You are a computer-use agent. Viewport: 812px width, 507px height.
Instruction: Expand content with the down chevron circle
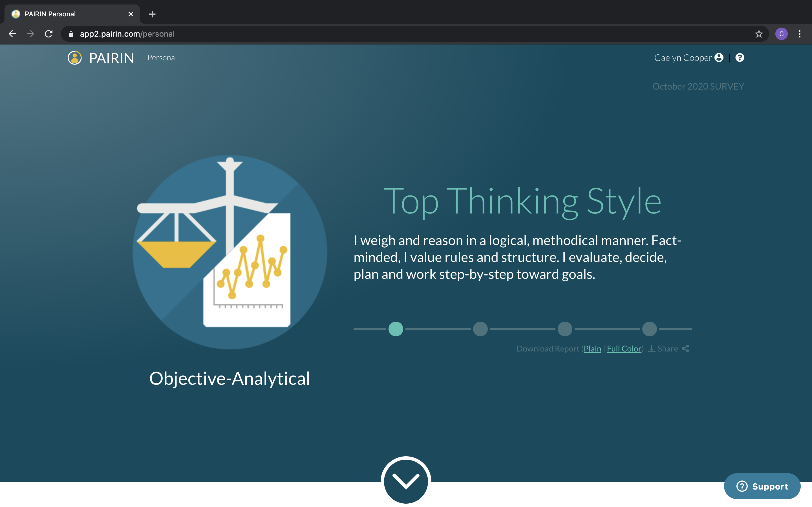406,481
